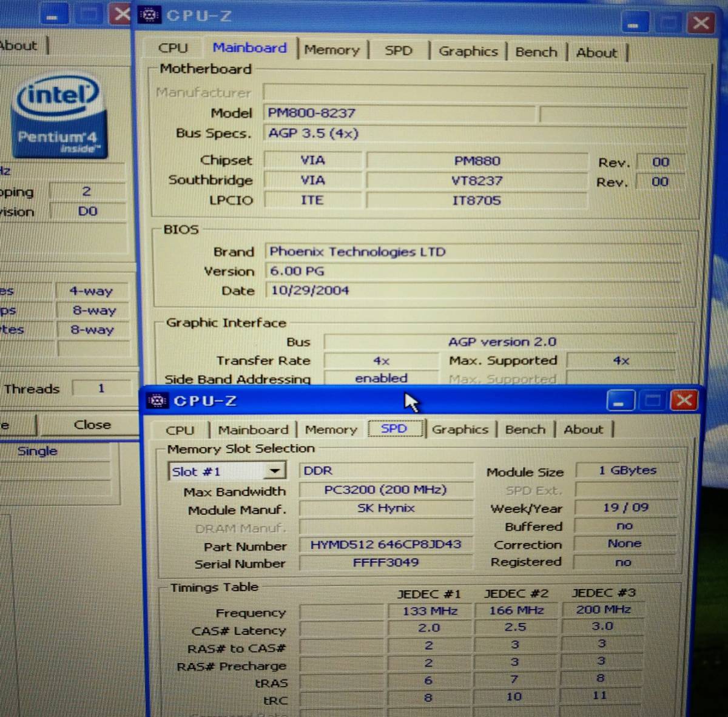Select the JEDEC #3 tRC value 11
This screenshot has height=717, width=728.
point(600,696)
